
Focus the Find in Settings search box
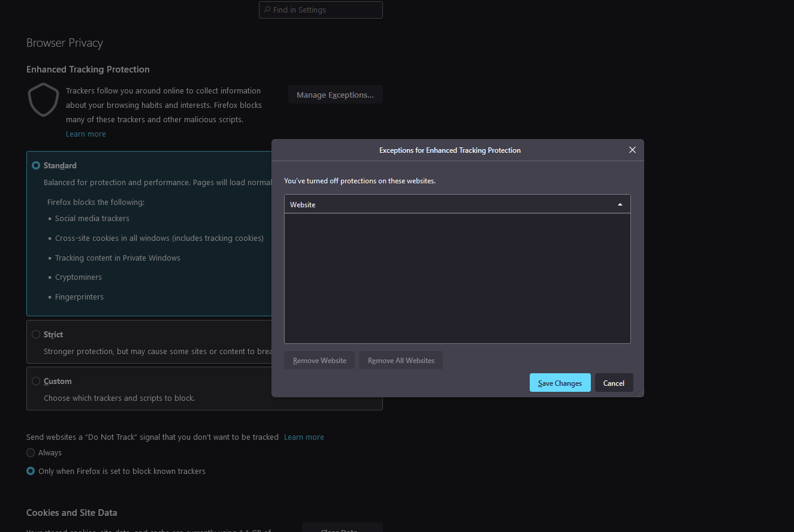(321, 10)
